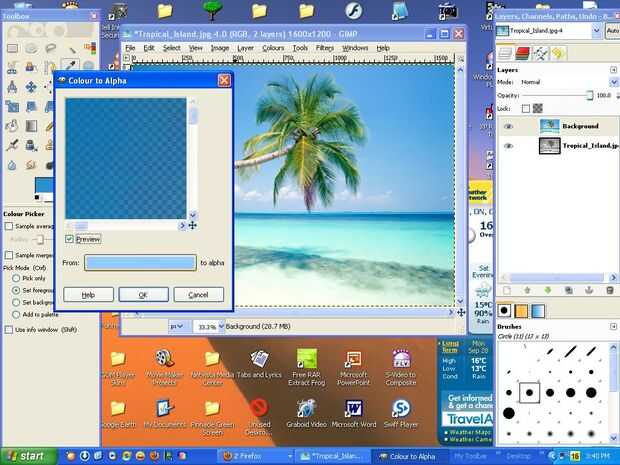Open the Colours menu
The height and width of the screenshot is (465, 620).
273,48
